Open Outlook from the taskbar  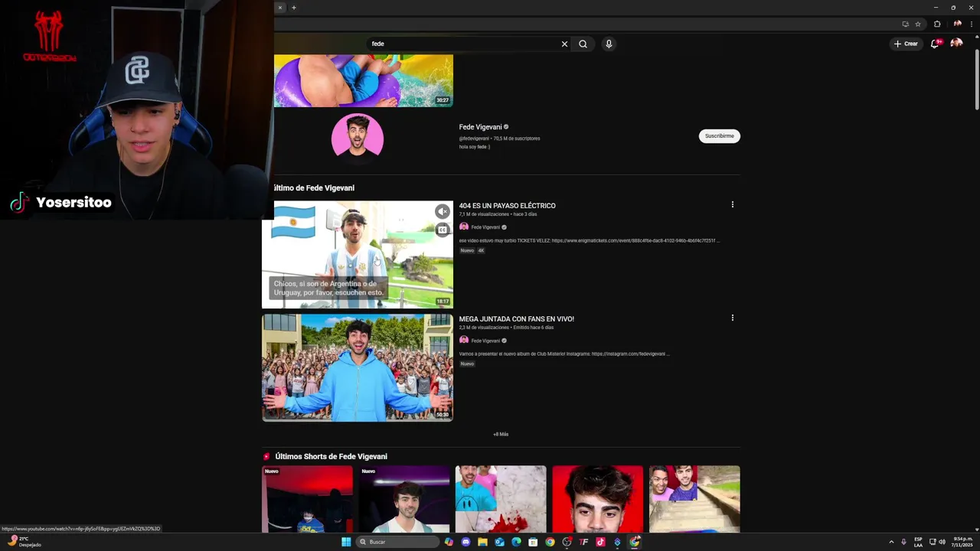click(499, 542)
